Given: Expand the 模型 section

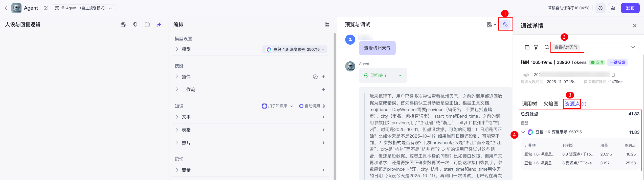Looking at the screenshot, I should [177, 49].
